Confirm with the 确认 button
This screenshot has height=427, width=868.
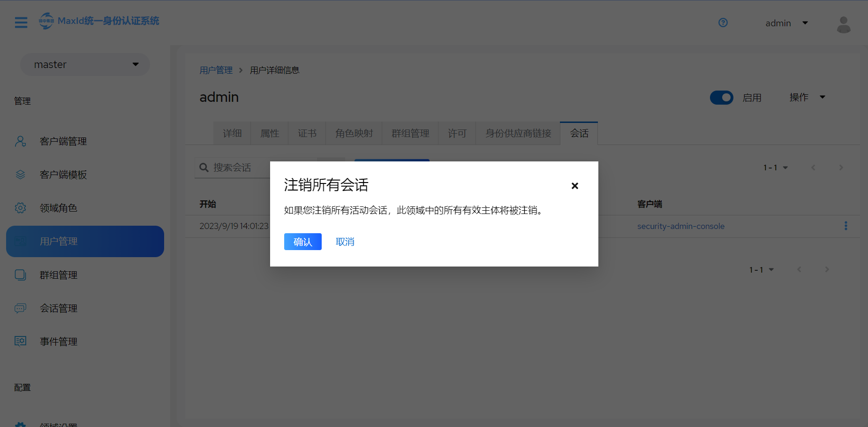click(303, 242)
